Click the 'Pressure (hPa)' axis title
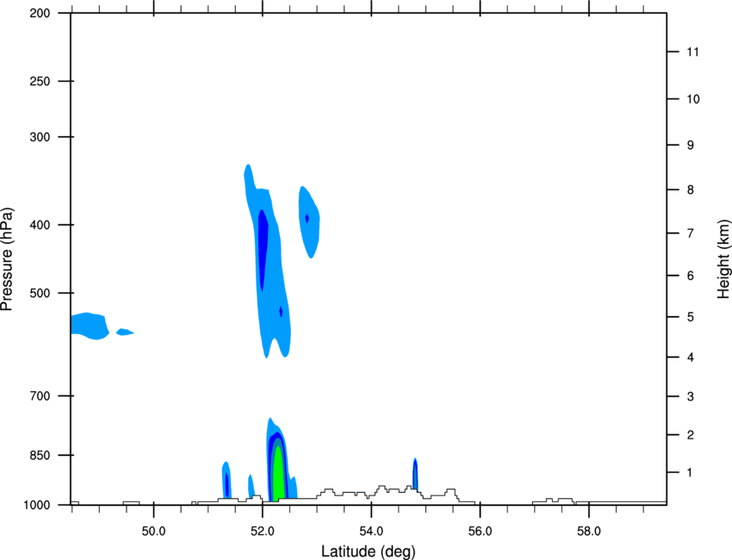Screen dimensions: 732x560 [7, 258]
